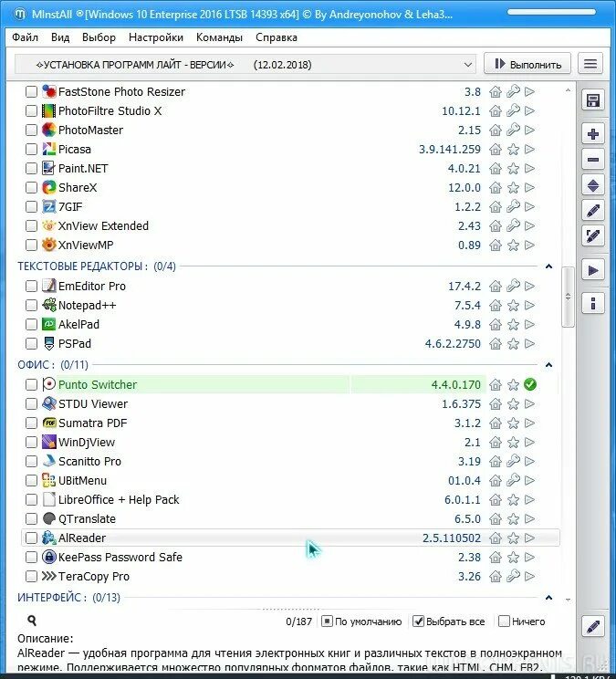Click the run arrow icon for Sumatra PDF
The width and height of the screenshot is (616, 679).
(529, 423)
